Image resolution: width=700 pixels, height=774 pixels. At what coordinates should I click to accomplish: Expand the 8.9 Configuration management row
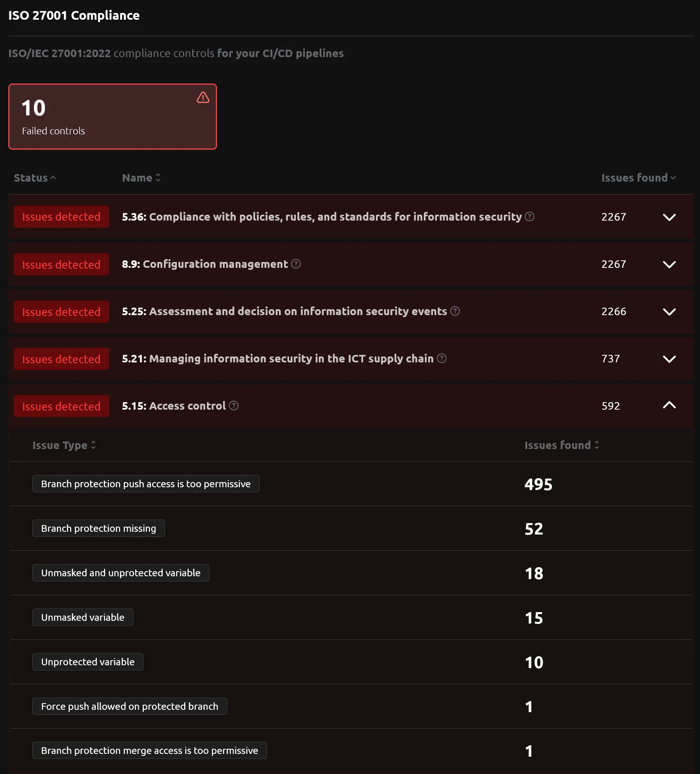pos(668,264)
